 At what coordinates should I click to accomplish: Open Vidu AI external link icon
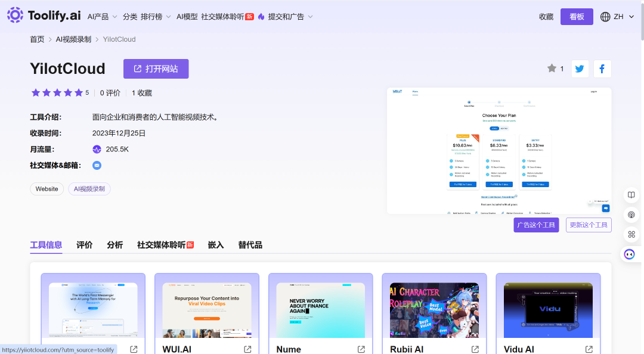point(589,349)
